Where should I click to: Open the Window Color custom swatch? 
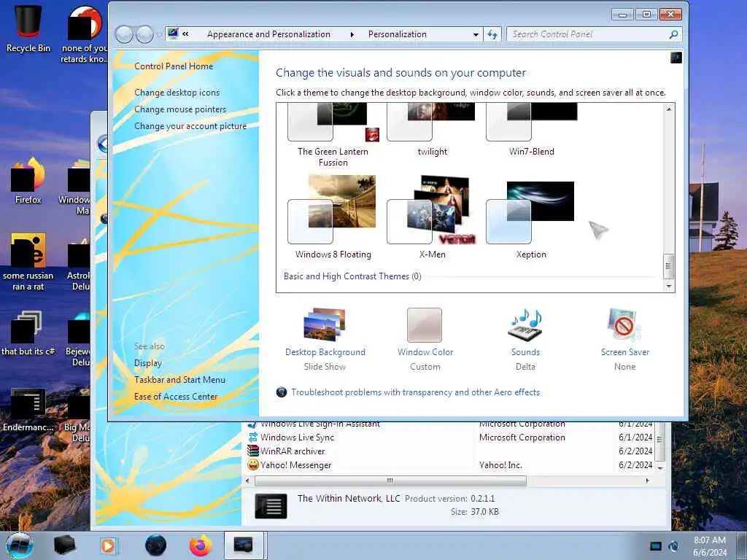click(x=425, y=324)
